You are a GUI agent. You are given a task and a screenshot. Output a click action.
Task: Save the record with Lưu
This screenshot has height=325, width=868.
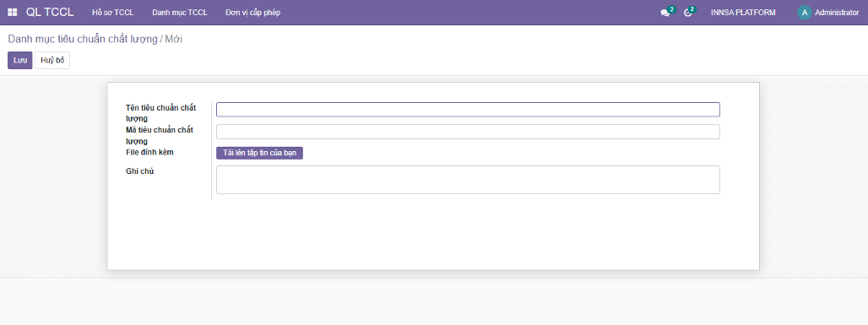click(x=20, y=60)
